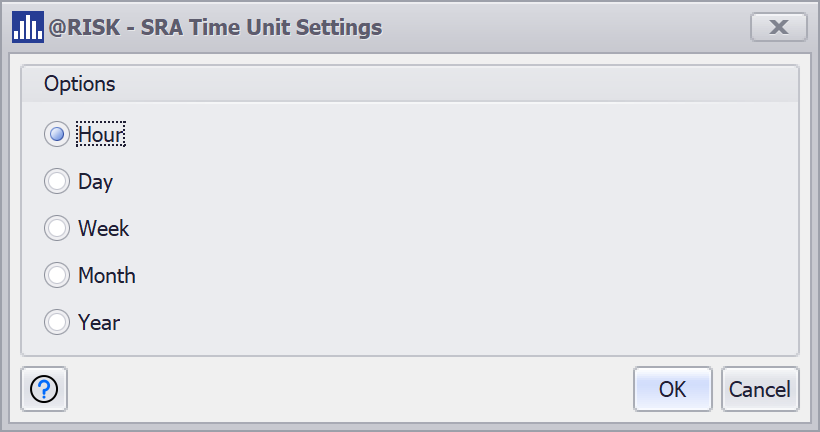This screenshot has height=432, width=820.
Task: Click the title bar area beside the X button
Action: [x=565, y=27]
